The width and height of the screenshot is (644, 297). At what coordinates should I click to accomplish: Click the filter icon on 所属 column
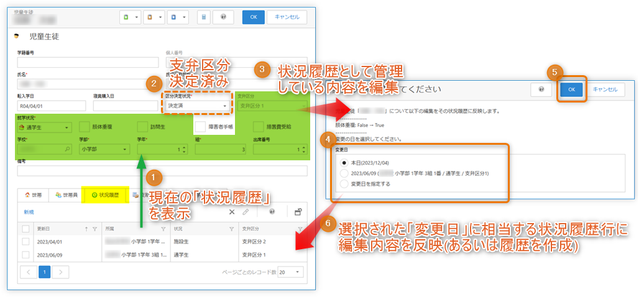(163, 229)
